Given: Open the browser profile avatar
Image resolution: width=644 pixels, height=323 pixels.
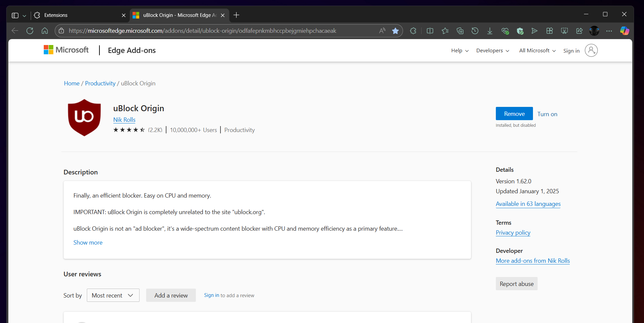Looking at the screenshot, I should [x=594, y=31].
